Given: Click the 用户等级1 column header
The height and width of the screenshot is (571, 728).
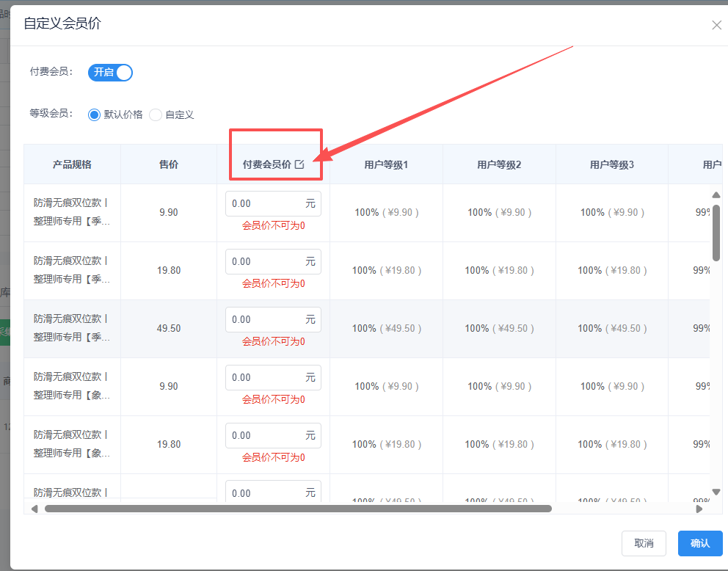Looking at the screenshot, I should [x=386, y=164].
